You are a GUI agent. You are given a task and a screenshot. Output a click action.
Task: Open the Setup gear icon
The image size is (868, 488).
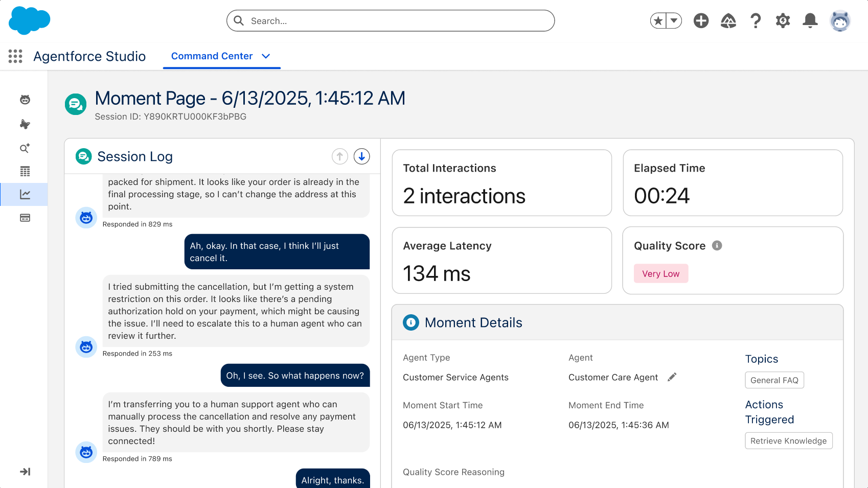tap(783, 21)
